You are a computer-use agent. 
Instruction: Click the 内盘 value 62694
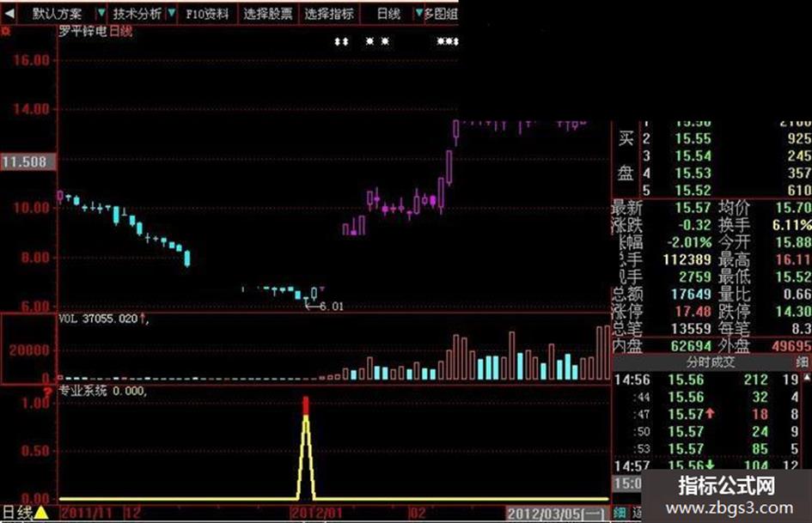[x=692, y=345]
